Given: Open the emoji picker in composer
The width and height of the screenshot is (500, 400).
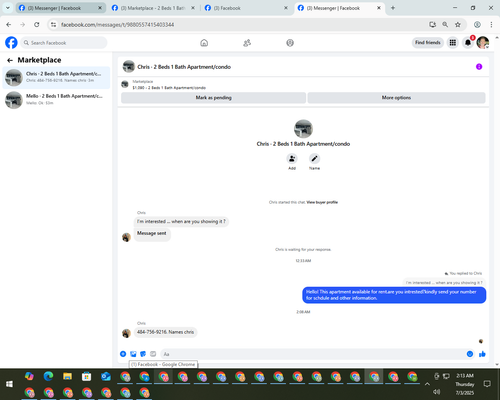Looking at the screenshot, I should [x=470, y=354].
